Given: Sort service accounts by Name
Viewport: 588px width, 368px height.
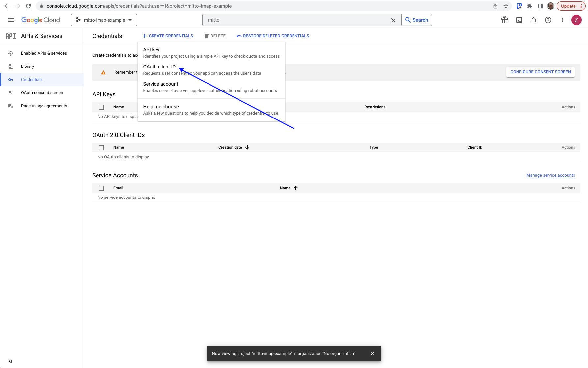Looking at the screenshot, I should (x=289, y=188).
